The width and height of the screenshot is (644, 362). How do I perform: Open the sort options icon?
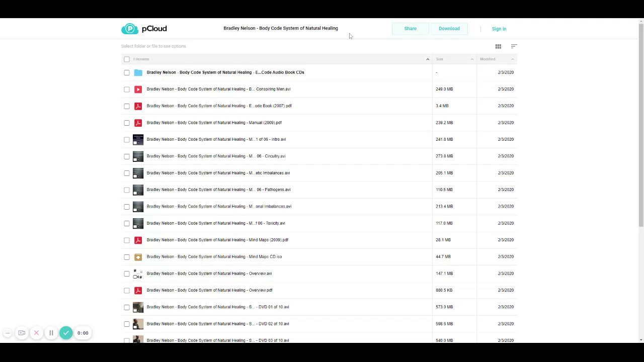point(514,46)
